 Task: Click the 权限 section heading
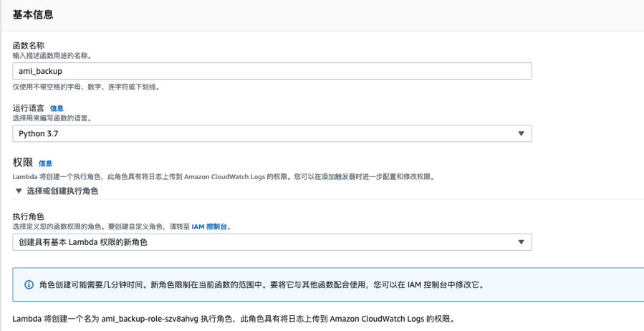23,163
